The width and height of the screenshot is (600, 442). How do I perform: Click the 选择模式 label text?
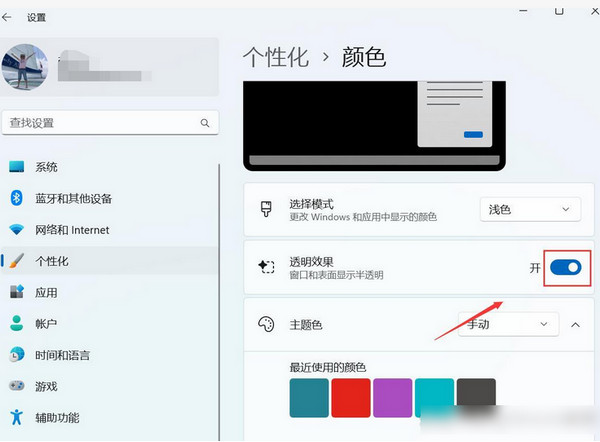[x=311, y=204]
